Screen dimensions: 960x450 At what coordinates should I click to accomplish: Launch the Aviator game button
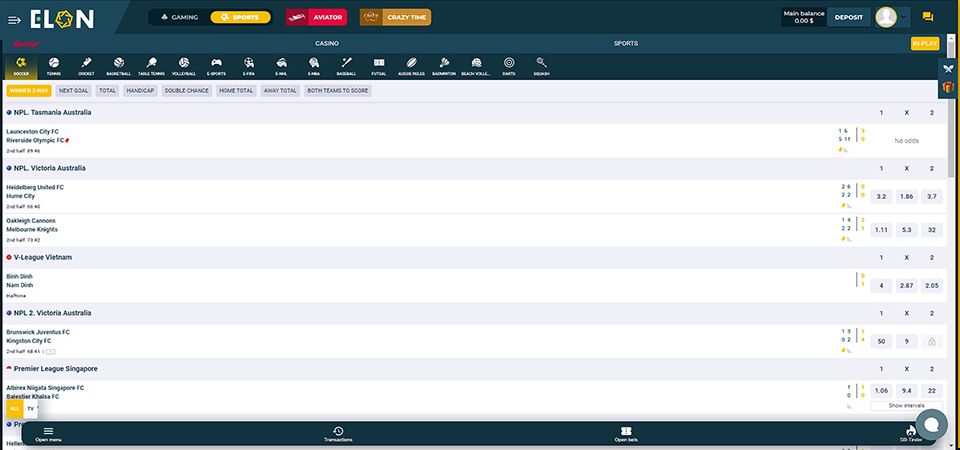pos(316,17)
